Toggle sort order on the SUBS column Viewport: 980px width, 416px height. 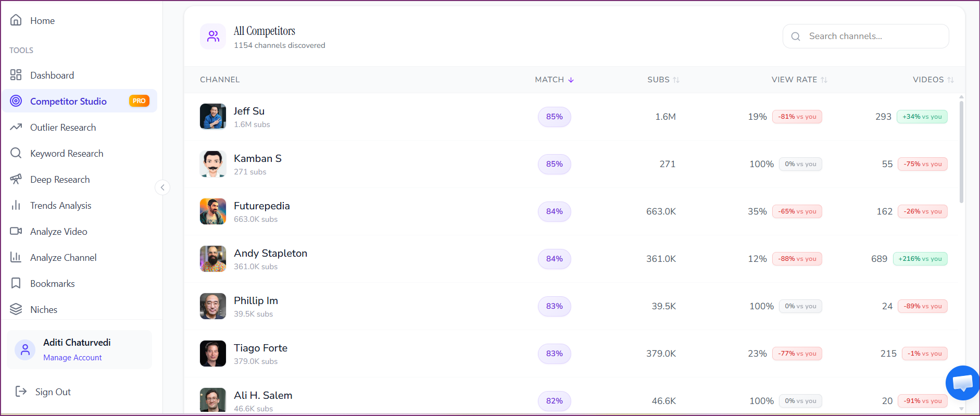click(677, 80)
